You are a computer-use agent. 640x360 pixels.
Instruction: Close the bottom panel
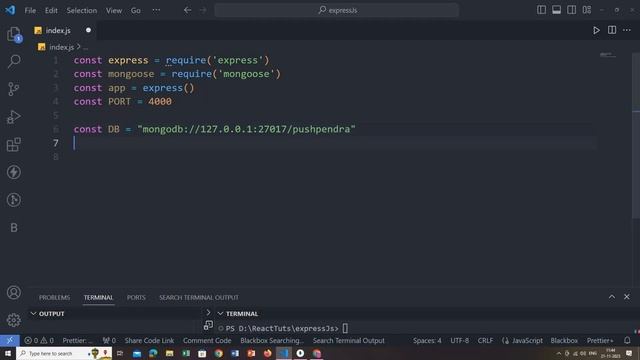point(627,297)
